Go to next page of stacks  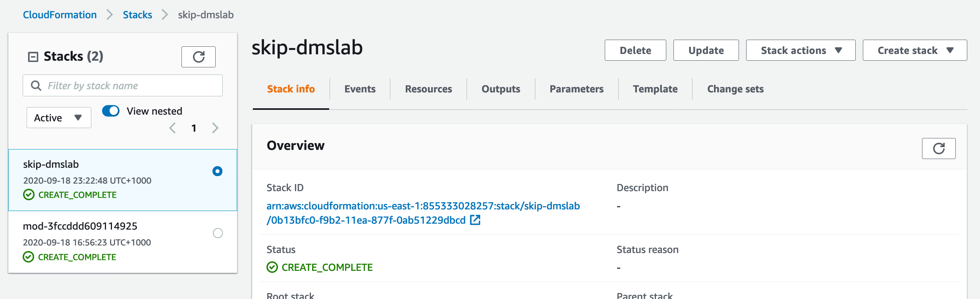click(x=215, y=128)
